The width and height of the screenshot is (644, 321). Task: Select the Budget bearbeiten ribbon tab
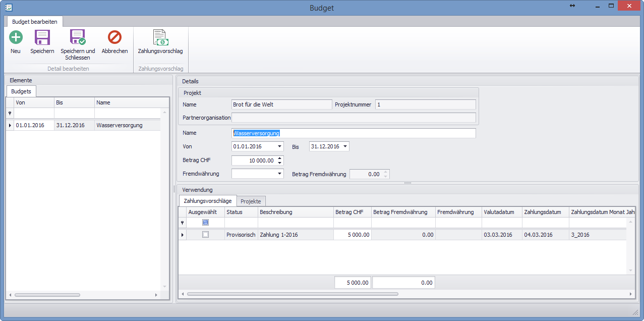[35, 21]
